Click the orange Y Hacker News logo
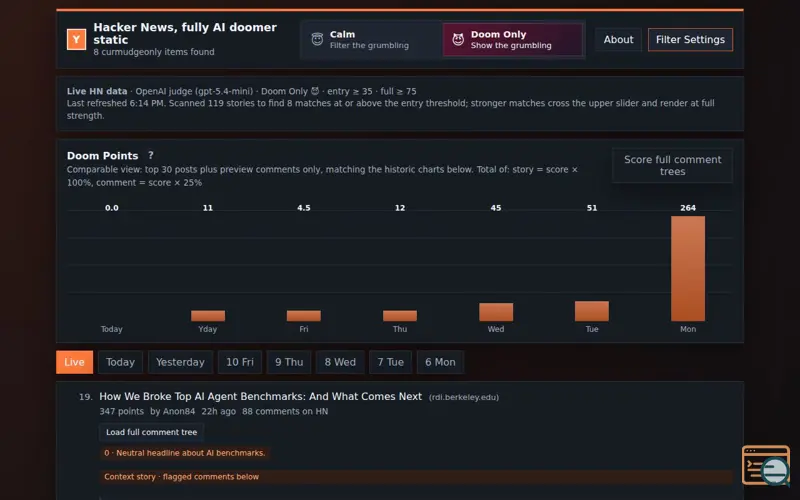The image size is (800, 500). pos(76,39)
